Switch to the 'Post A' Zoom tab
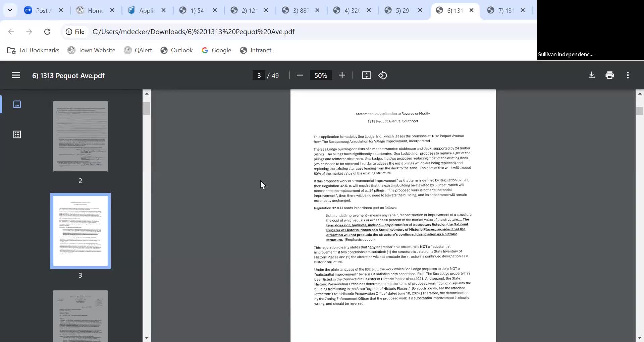 (x=38, y=10)
